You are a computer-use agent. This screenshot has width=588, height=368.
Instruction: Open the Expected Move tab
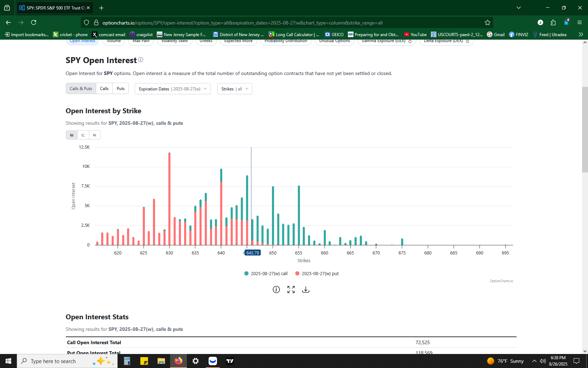238,41
